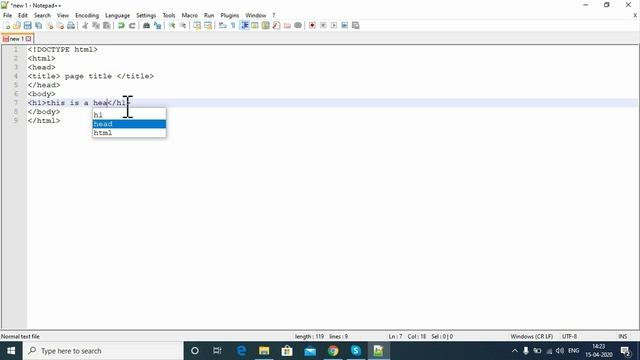The height and width of the screenshot is (360, 640).
Task: Open the Window menu
Action: tap(256, 15)
